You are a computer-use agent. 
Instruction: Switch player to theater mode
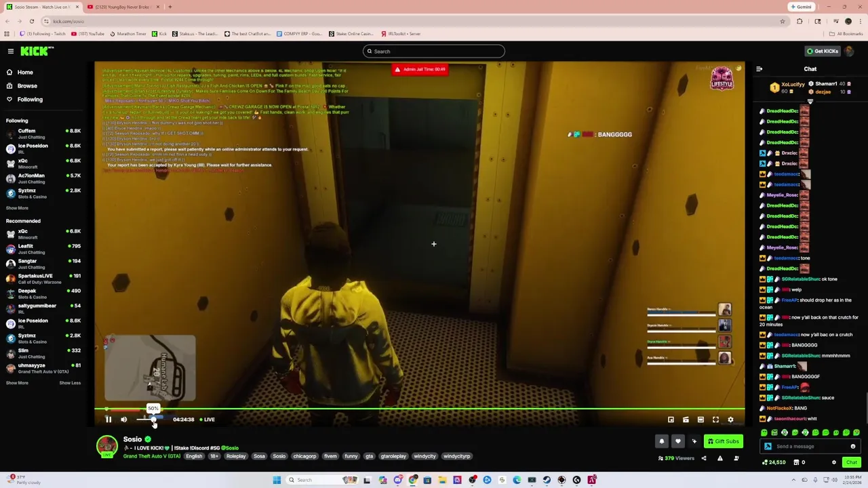coord(701,420)
